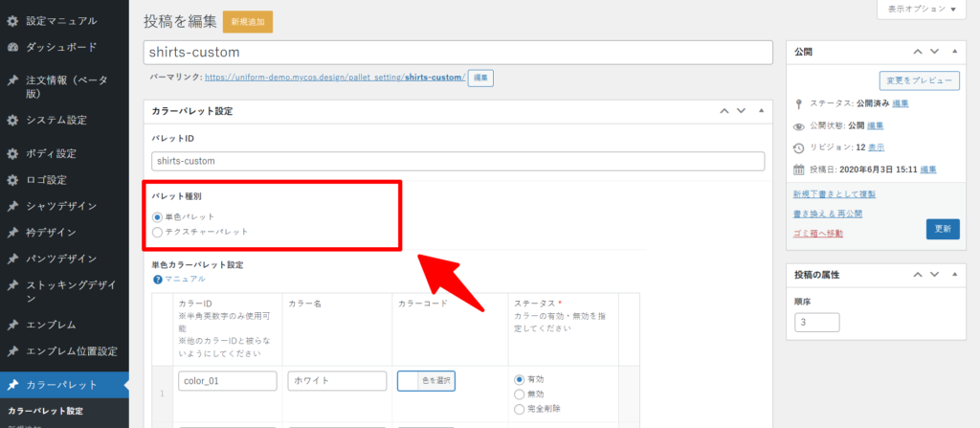
Task: Open the カラーパレット設定 submenu item
Action: pyautogui.click(x=46, y=411)
